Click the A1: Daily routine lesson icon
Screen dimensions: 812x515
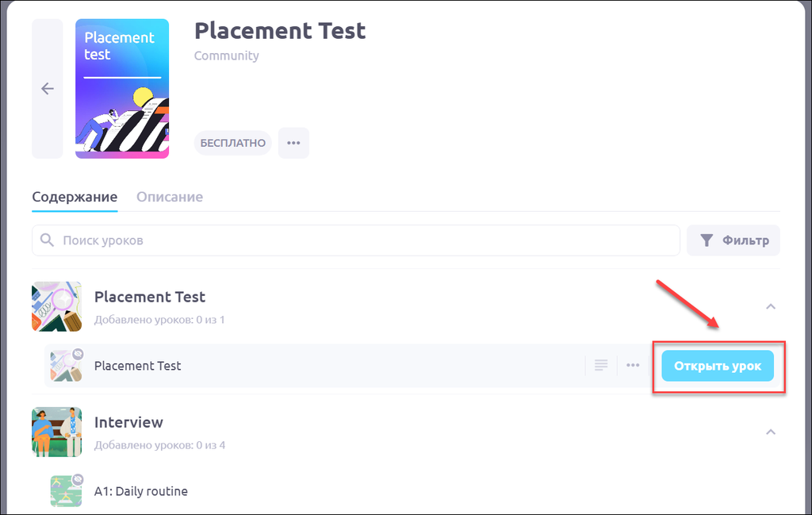click(x=66, y=491)
